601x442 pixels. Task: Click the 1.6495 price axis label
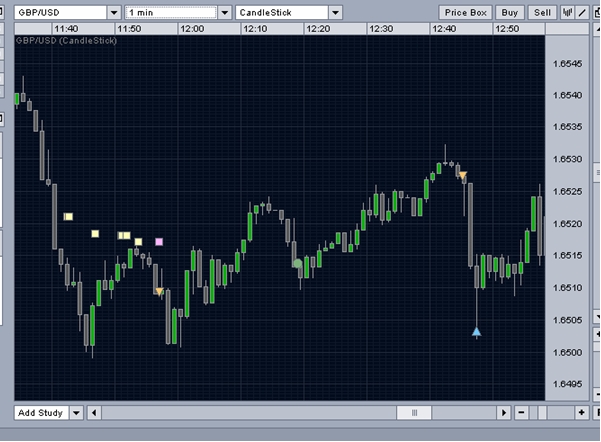coord(567,384)
